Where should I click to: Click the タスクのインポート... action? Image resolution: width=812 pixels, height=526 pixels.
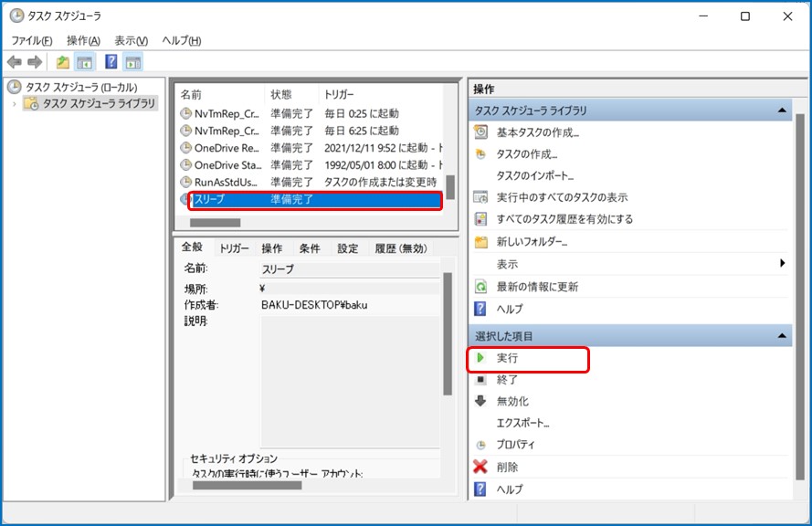(x=534, y=175)
